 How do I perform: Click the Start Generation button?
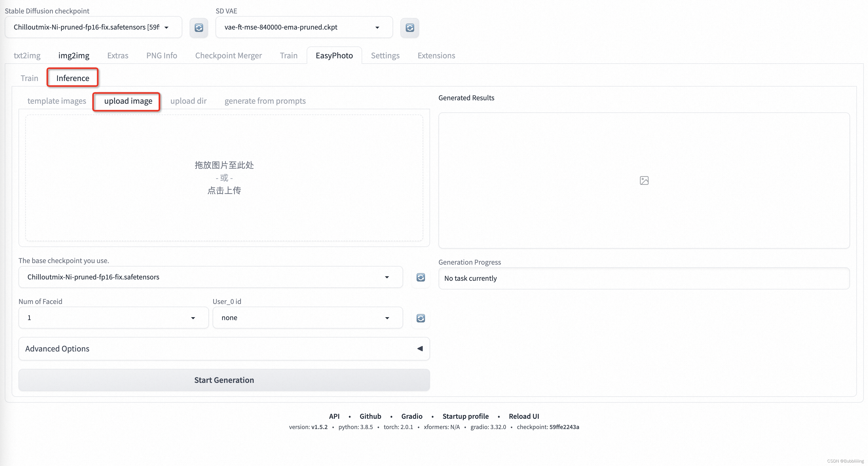click(x=224, y=379)
